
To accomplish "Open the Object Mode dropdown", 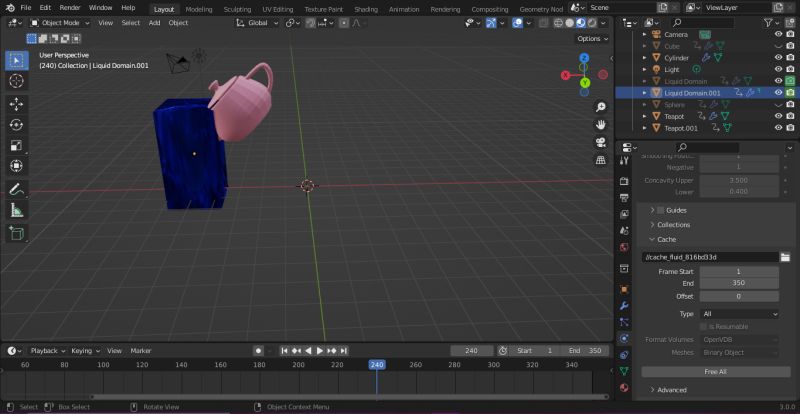I will tap(60, 23).
